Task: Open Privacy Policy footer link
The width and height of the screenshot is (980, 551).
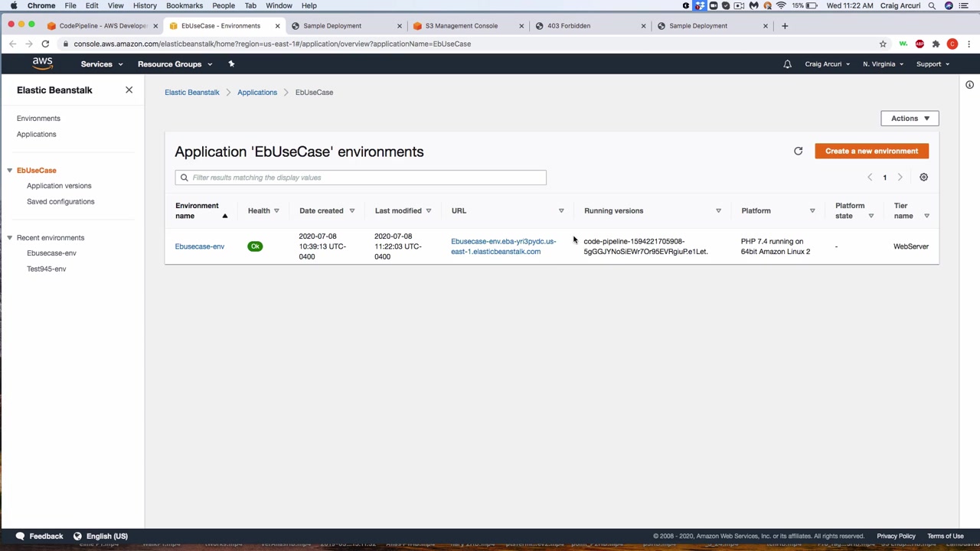Action: [896, 536]
